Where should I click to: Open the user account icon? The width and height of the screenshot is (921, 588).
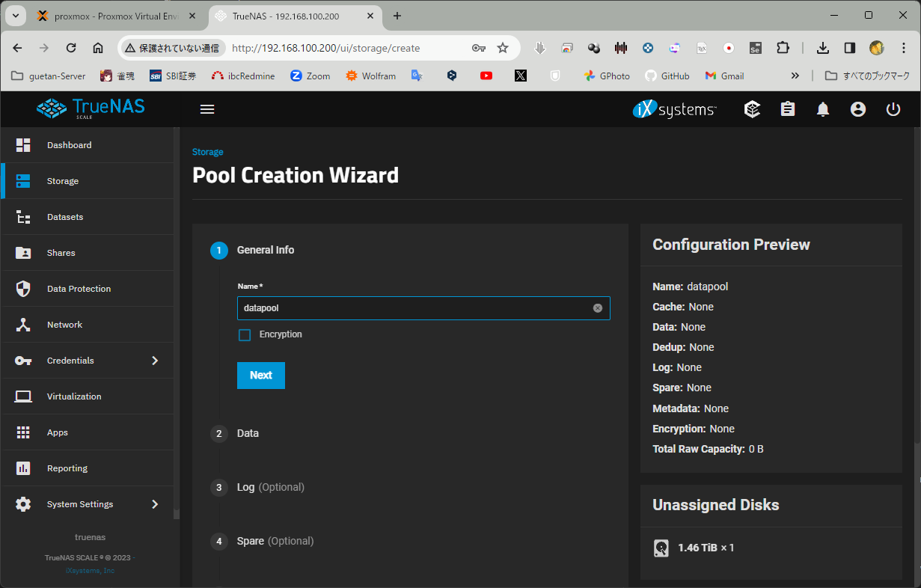point(858,109)
